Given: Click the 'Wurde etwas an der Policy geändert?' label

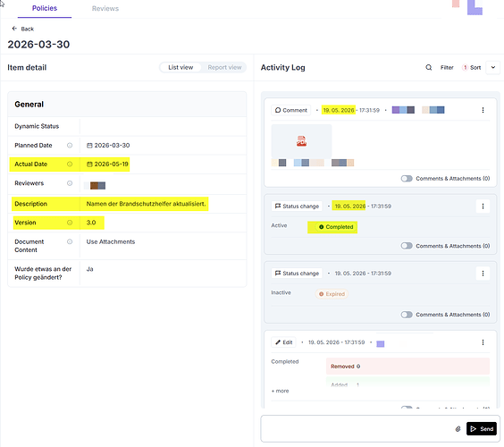Looking at the screenshot, I should point(43,274).
